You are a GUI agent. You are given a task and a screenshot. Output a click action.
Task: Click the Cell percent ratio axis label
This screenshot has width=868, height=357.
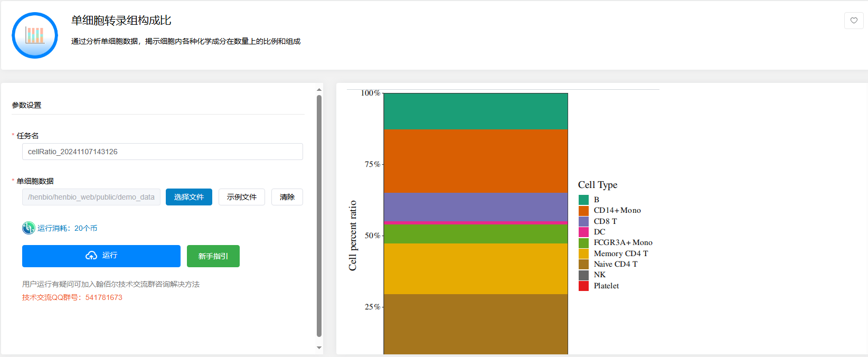pyautogui.click(x=353, y=236)
